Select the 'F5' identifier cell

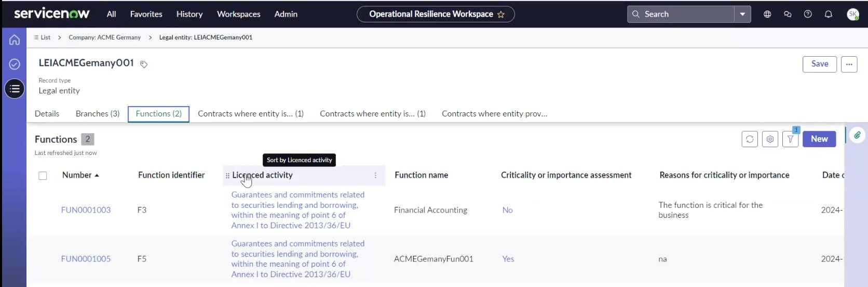click(x=142, y=259)
